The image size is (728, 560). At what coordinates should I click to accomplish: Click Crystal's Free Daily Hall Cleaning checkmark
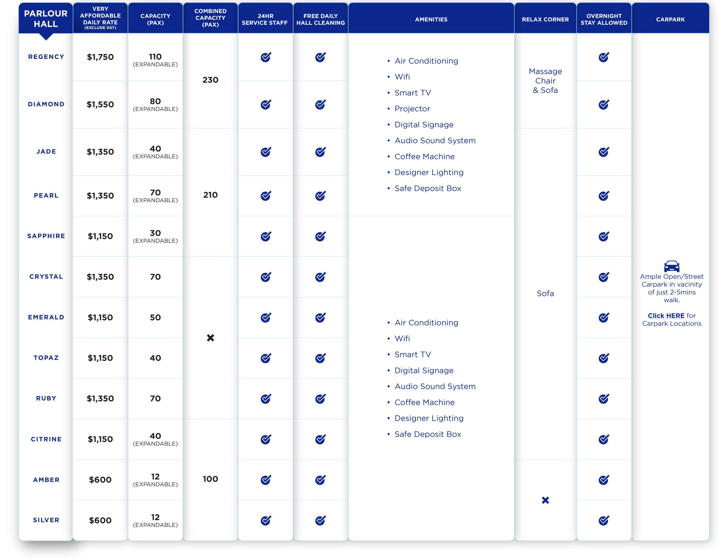click(x=320, y=277)
